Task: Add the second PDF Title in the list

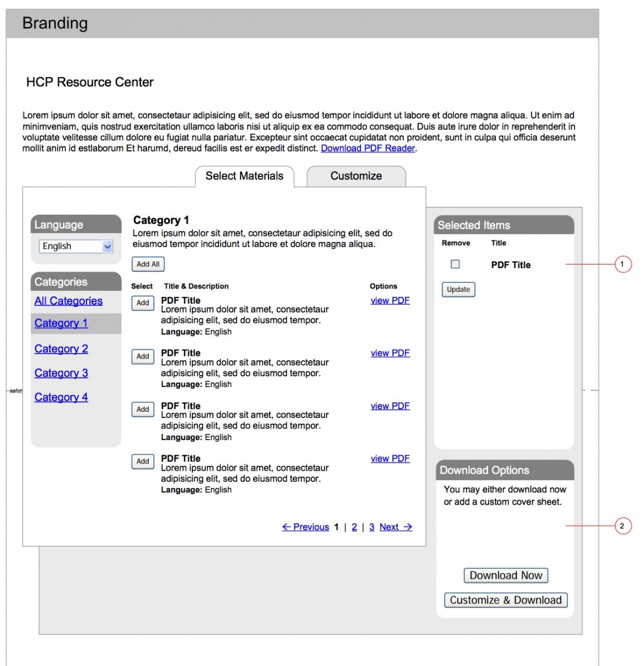Action: pos(143,356)
